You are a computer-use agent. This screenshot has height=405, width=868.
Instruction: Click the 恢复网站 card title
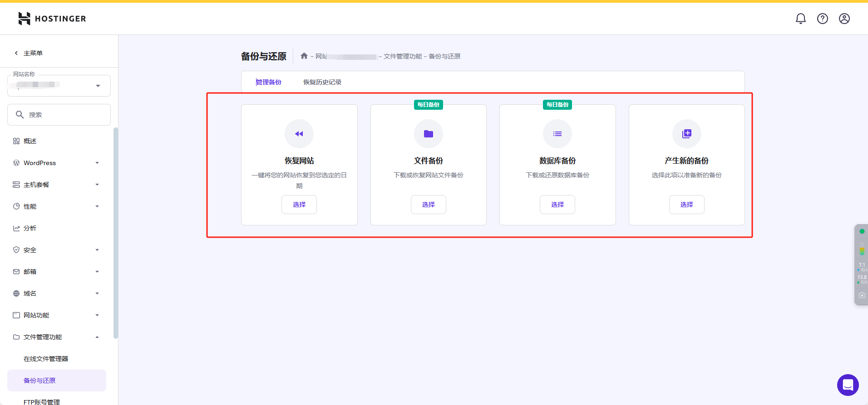click(x=299, y=161)
